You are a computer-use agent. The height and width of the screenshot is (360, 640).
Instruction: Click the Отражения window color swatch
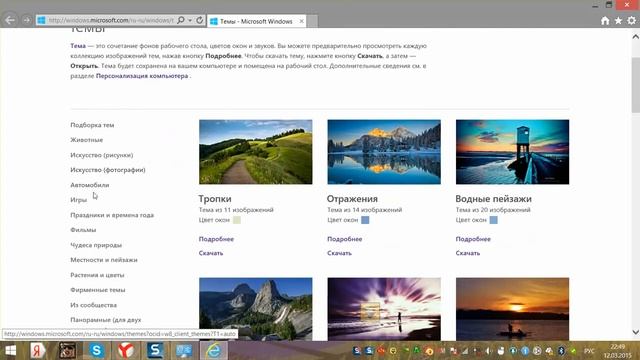[x=365, y=220]
